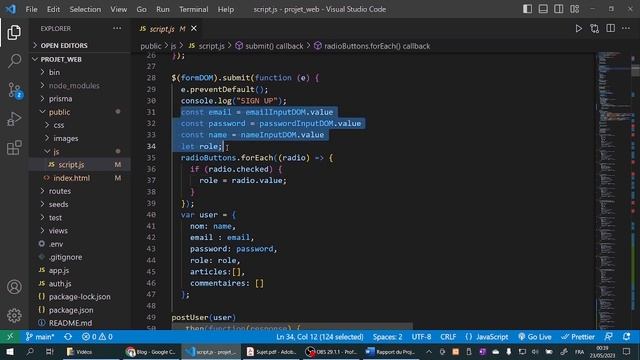This screenshot has width=640, height=360.
Task: Open the Terminal menu
Action: point(193,9)
